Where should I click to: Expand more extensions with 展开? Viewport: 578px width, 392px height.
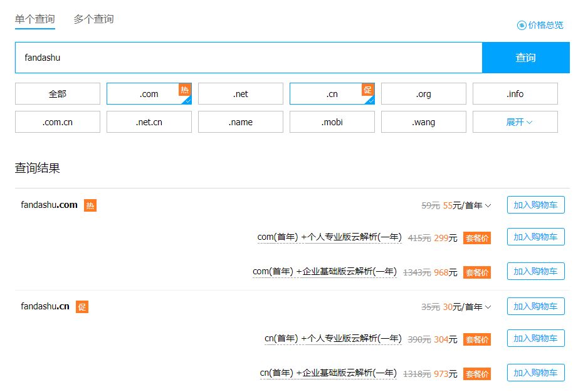coord(514,121)
